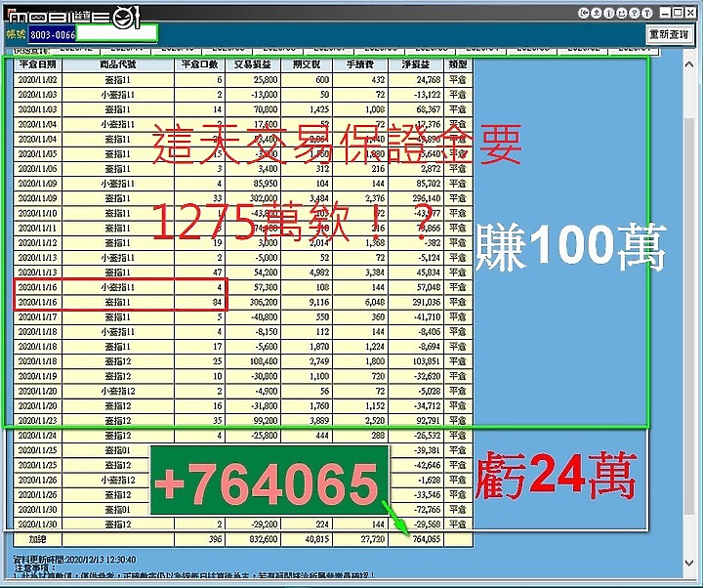Focus the 帳號 account field 8003-0066
Image resolution: width=703 pixels, height=588 pixels.
[x=93, y=34]
